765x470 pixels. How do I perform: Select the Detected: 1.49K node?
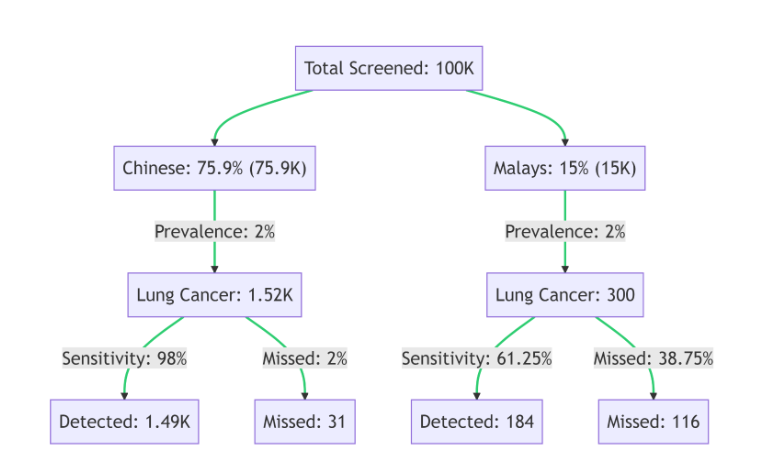pyautogui.click(x=125, y=422)
